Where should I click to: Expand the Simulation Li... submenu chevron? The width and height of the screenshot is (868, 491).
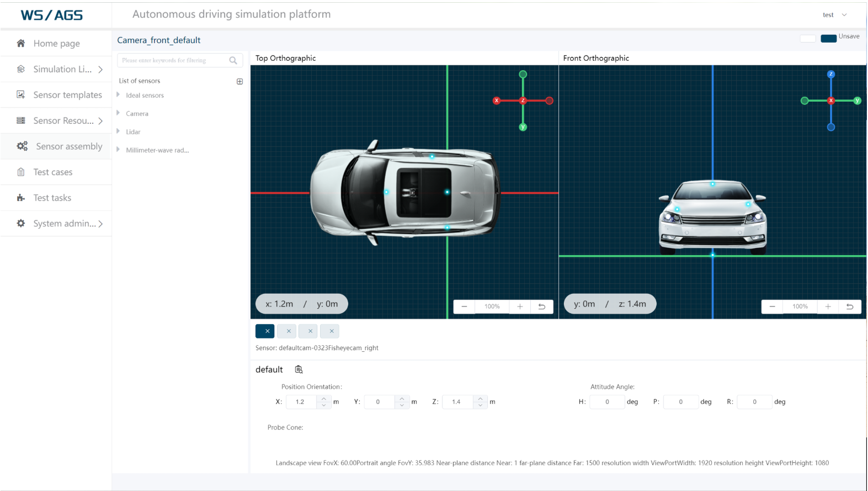[100, 70]
